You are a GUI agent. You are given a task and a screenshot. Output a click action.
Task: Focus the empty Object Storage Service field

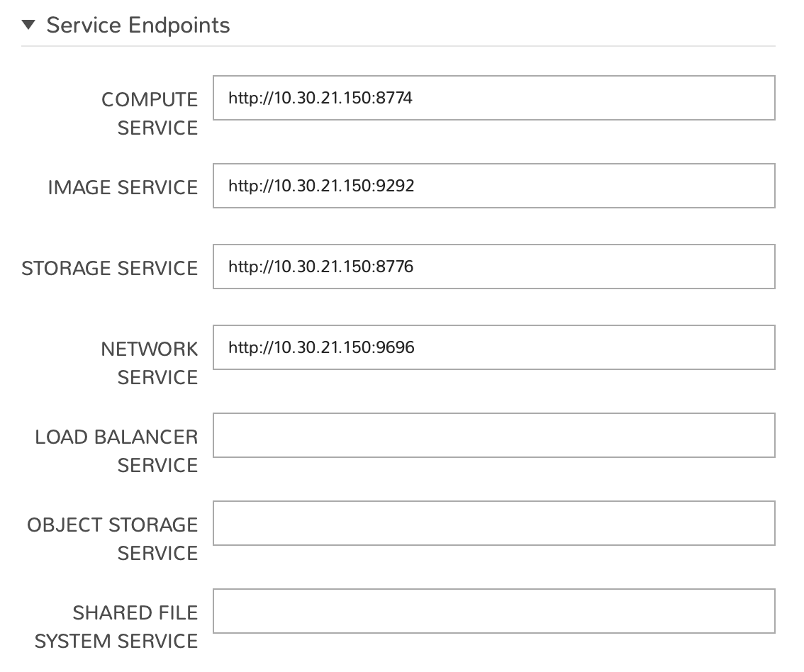click(x=493, y=523)
